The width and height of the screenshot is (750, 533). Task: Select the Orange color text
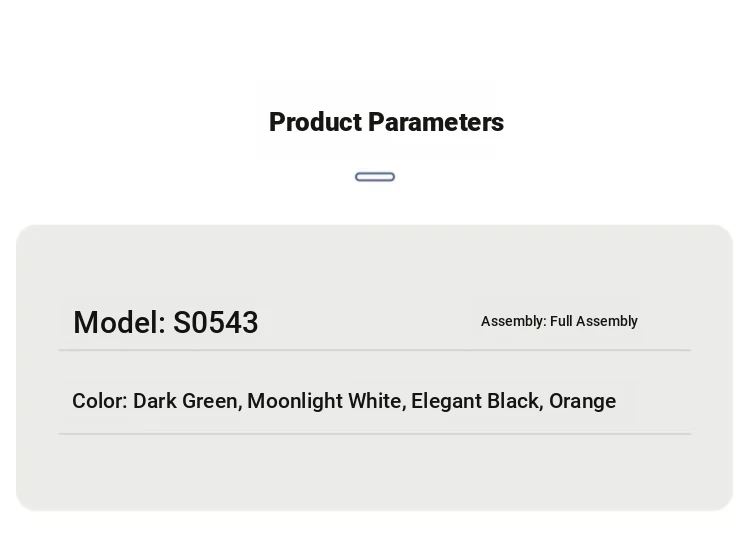click(x=583, y=402)
